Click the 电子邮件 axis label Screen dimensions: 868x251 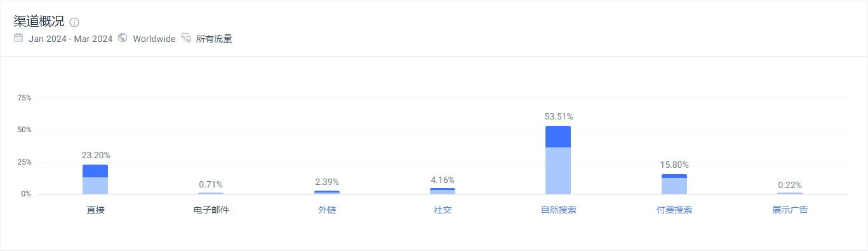(211, 210)
